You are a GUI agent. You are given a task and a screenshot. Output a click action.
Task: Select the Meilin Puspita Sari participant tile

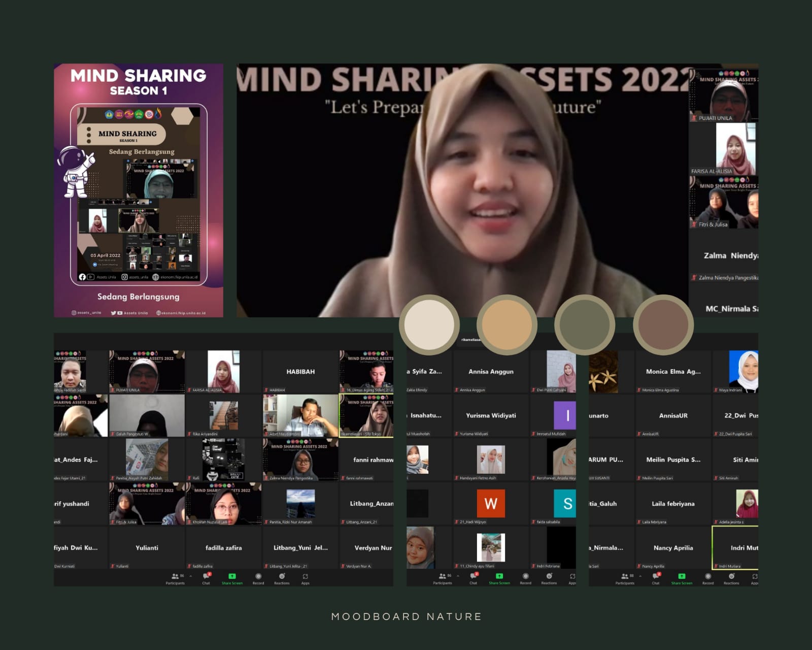(x=673, y=460)
